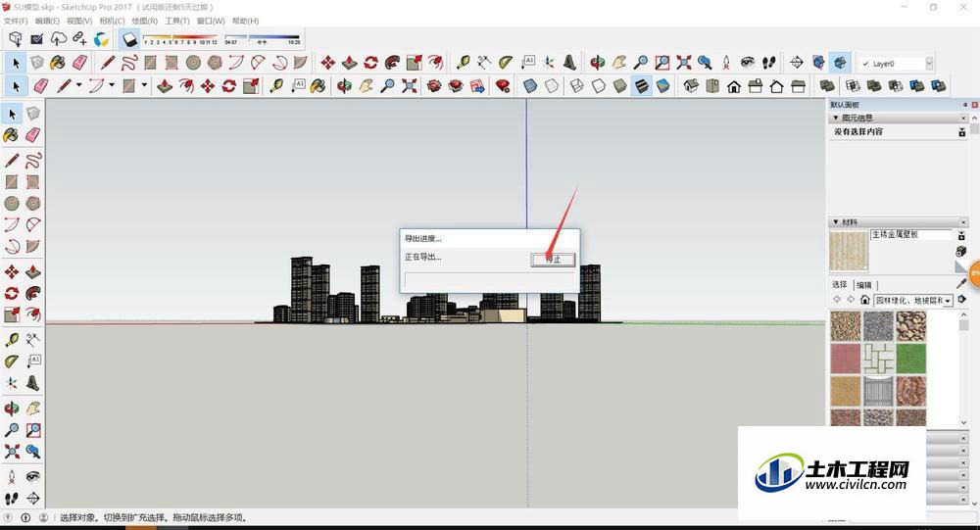Open the materials Details arrow menu
Screen dimensions: 980x530
point(962,300)
